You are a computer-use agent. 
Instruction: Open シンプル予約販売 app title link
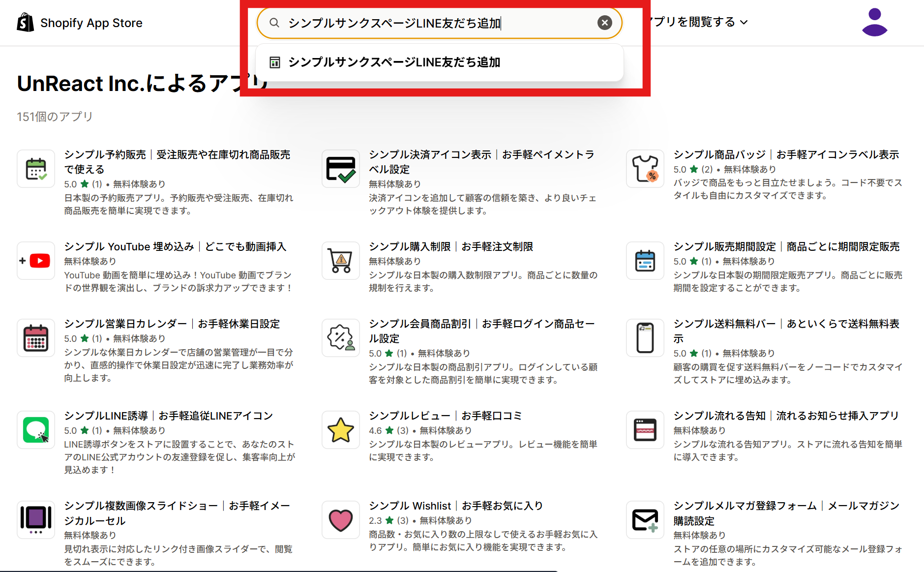177,162
